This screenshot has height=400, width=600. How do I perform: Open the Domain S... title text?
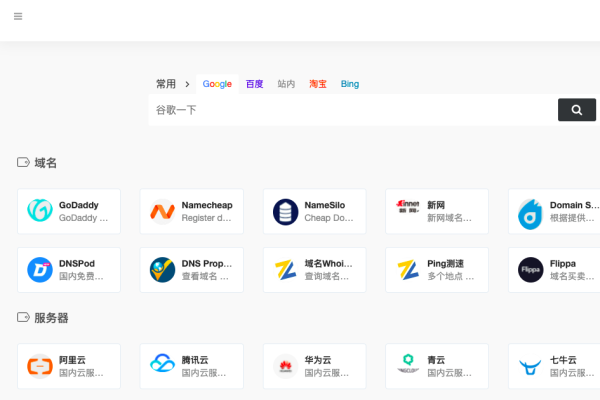pyautogui.click(x=574, y=205)
